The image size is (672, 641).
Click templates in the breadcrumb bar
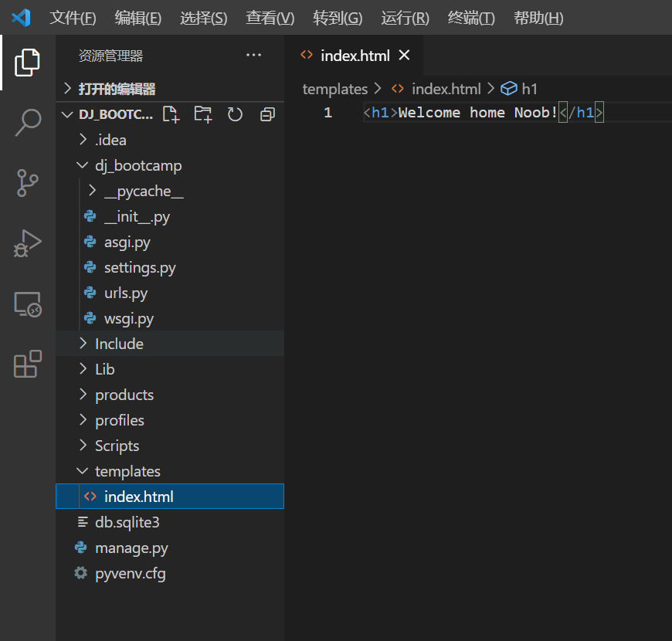pos(334,89)
